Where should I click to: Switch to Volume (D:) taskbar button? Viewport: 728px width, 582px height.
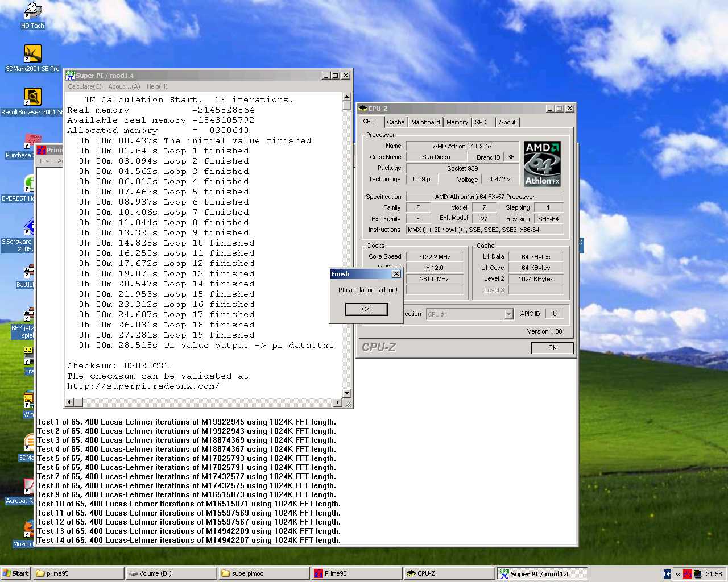171,573
